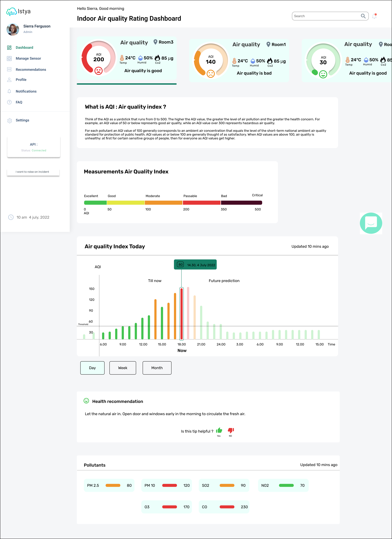
Task: Click the Room1 Co2 flame icon
Action: click(270, 61)
